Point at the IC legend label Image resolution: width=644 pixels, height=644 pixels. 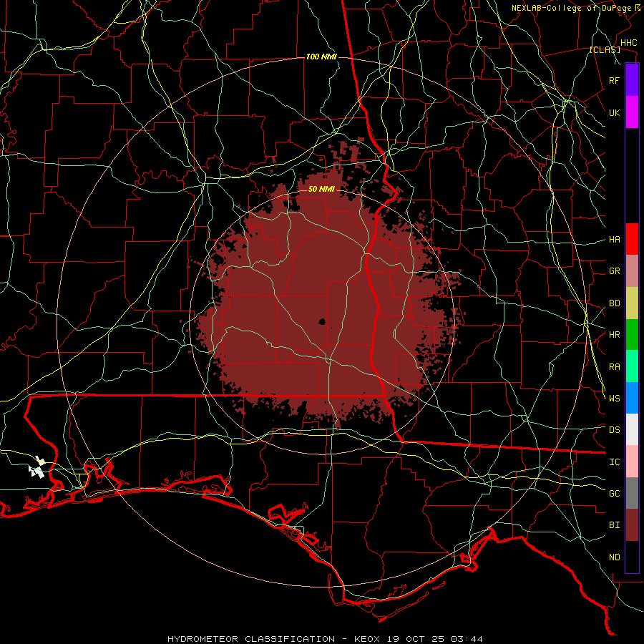pos(614,462)
